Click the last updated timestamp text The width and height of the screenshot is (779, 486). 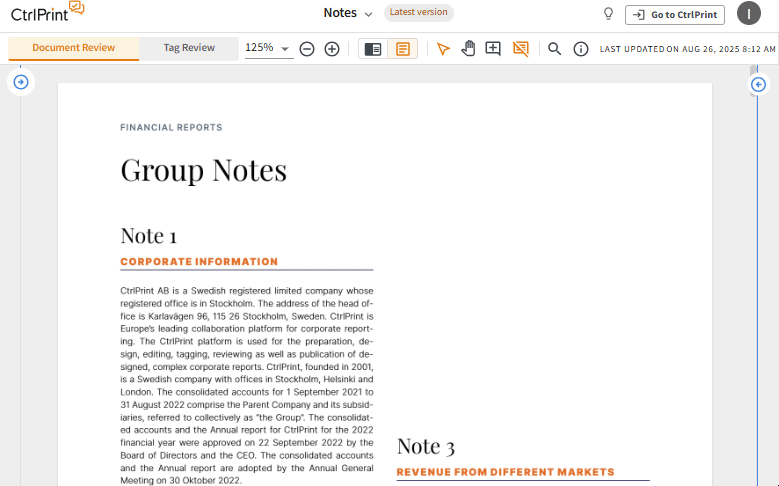point(688,49)
